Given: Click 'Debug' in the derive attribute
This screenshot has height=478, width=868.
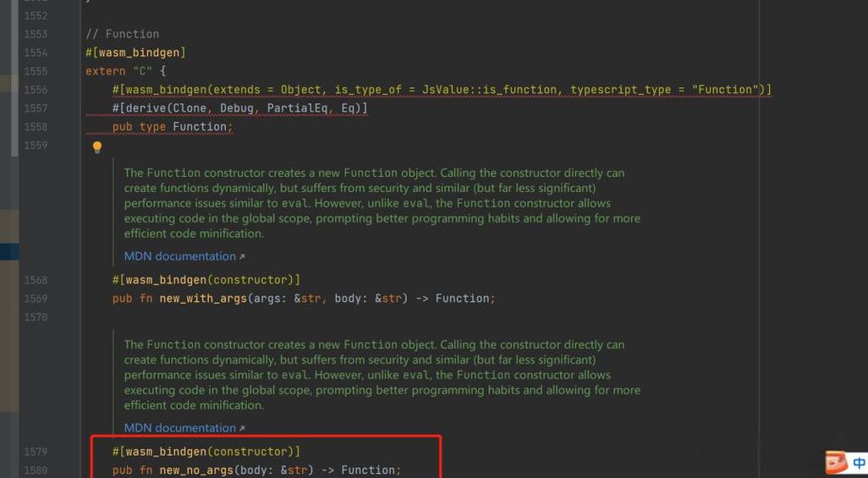Looking at the screenshot, I should click(x=237, y=108).
